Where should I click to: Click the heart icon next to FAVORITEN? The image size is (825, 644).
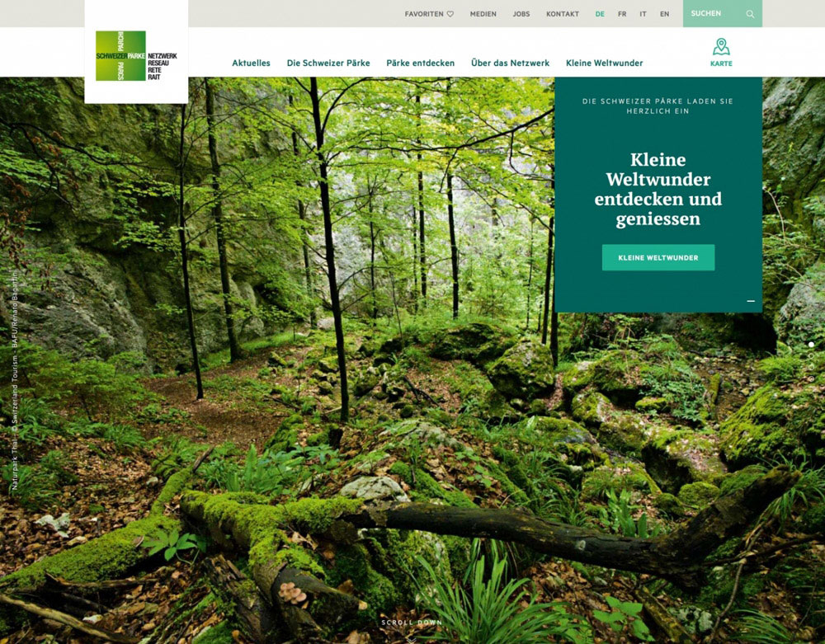[x=449, y=13]
